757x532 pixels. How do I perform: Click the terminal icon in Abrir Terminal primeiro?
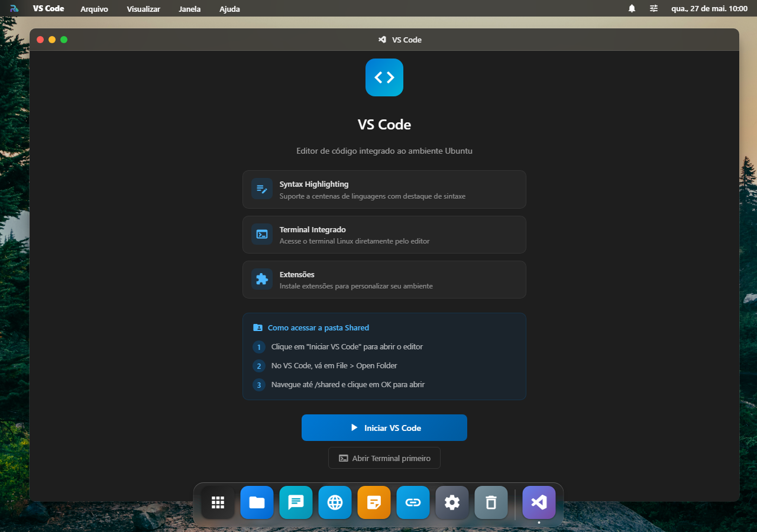click(x=343, y=458)
